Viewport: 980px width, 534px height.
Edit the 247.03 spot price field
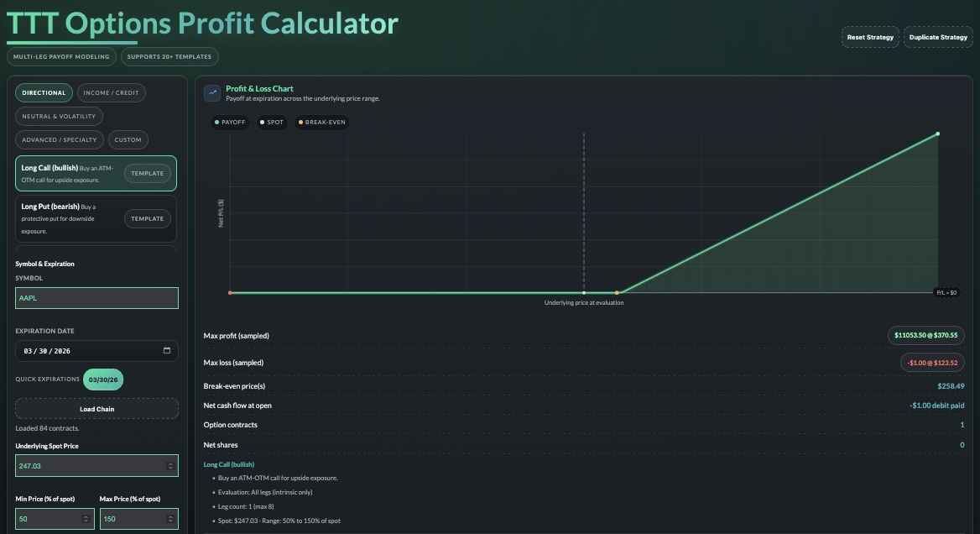coord(96,466)
